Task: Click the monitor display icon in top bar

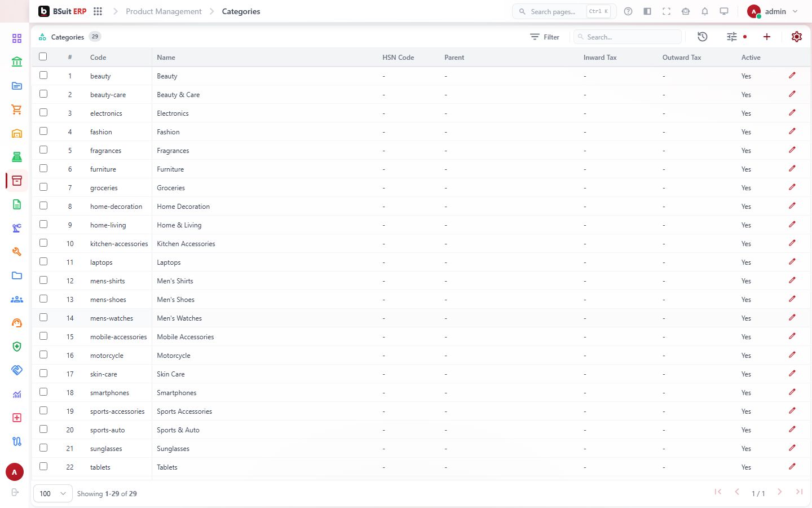Action: coord(724,11)
